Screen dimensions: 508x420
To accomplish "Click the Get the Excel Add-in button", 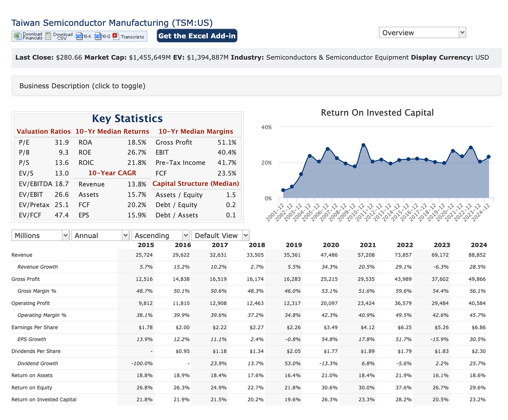I will tap(197, 36).
